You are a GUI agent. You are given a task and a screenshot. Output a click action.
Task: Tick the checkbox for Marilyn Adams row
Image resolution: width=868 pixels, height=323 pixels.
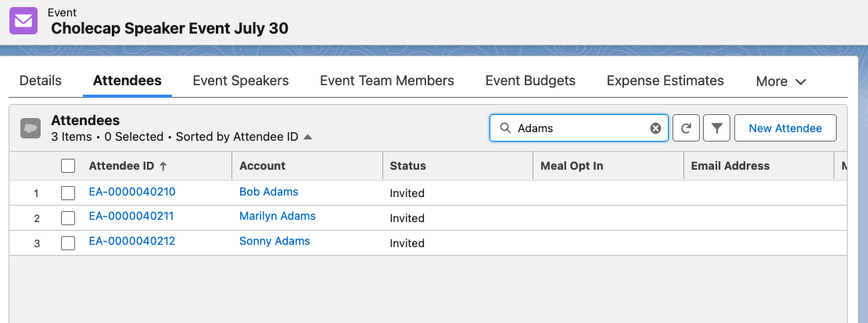[68, 217]
